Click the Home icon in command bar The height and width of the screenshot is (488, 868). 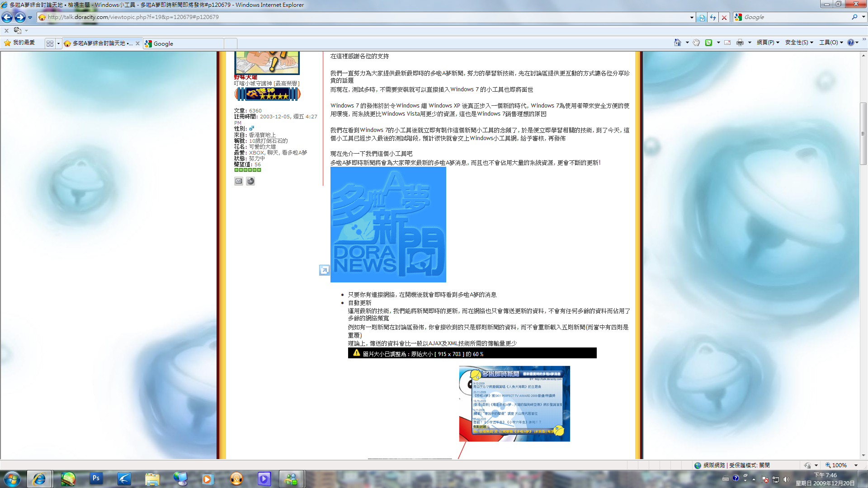click(677, 42)
